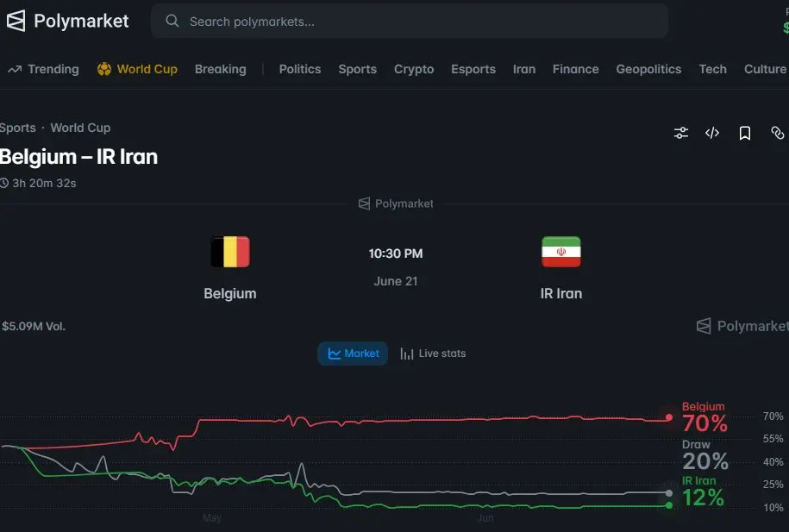Click the Draw 20% chart label
This screenshot has height=532, width=789.
pyautogui.click(x=705, y=455)
